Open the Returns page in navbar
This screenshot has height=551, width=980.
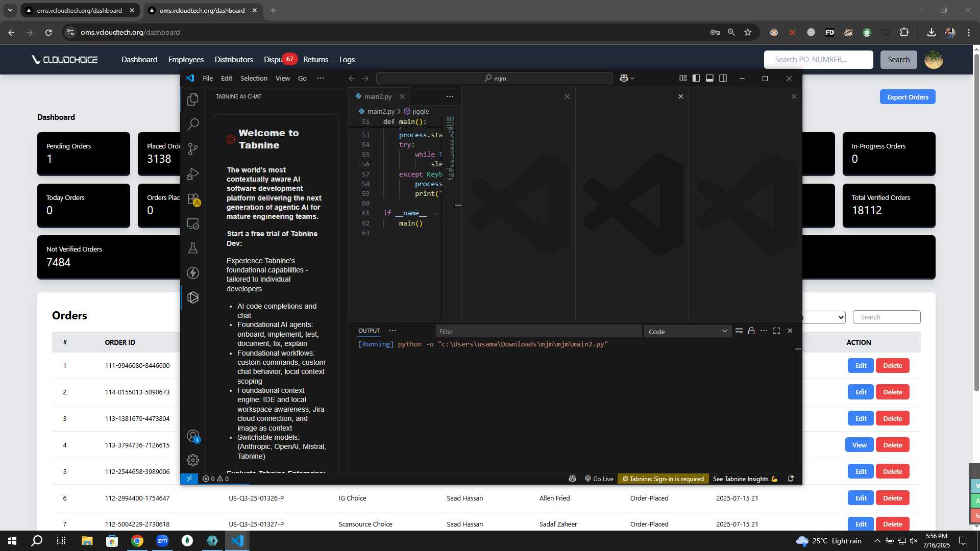315,60
